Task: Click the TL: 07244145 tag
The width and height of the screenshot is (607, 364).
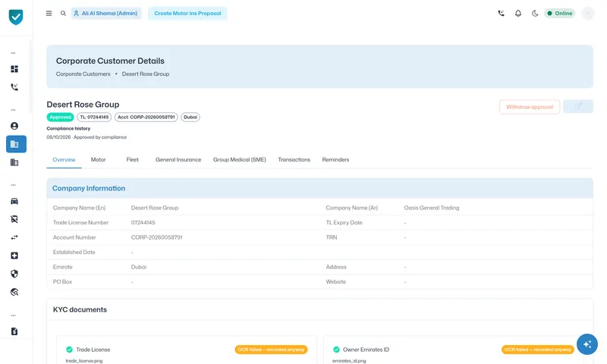Action: coord(94,118)
